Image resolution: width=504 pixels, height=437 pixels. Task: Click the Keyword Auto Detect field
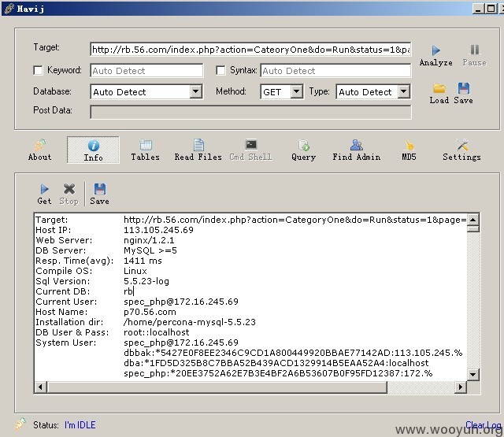coord(146,70)
